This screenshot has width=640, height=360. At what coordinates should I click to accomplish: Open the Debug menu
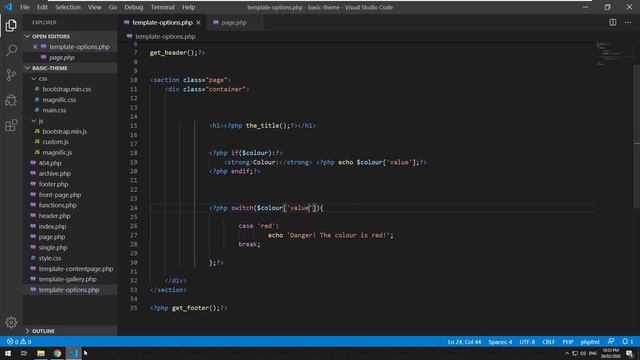pos(133,7)
